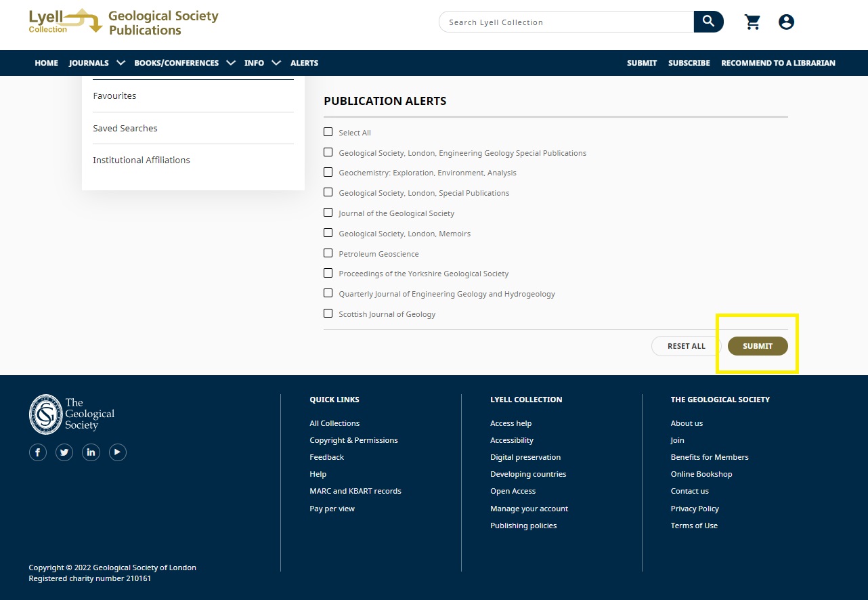Screen dimensions: 868x600
Task: Open the Twitter icon in footer
Action: pyautogui.click(x=64, y=452)
